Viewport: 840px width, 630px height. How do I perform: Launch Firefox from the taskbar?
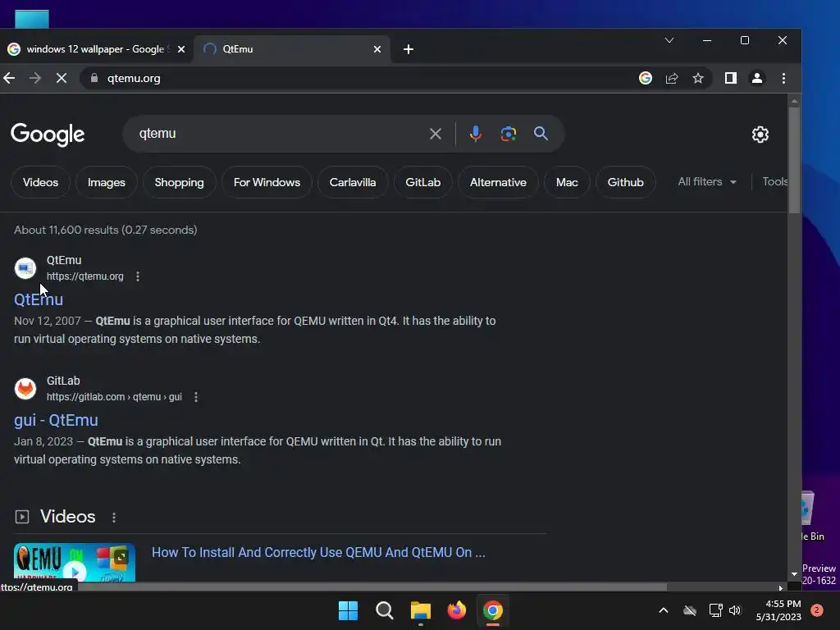pyautogui.click(x=457, y=610)
